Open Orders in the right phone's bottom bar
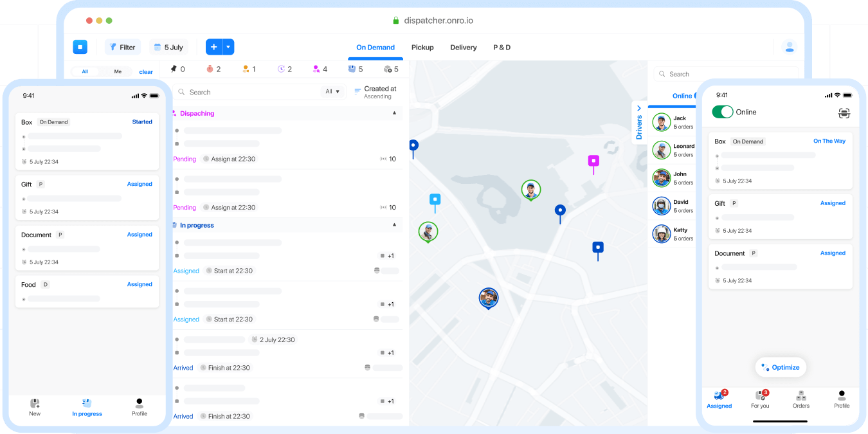This screenshot has width=868, height=434. point(801,399)
